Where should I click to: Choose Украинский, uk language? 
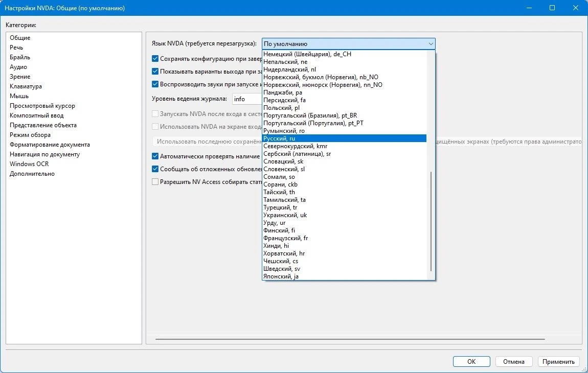tap(344, 215)
